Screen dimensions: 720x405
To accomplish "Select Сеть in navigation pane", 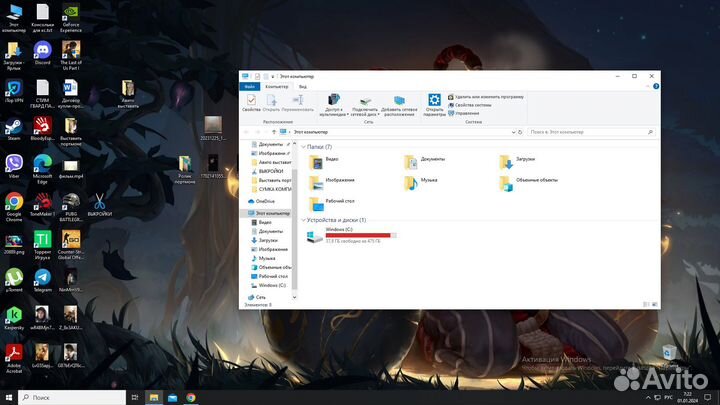I will [x=257, y=297].
